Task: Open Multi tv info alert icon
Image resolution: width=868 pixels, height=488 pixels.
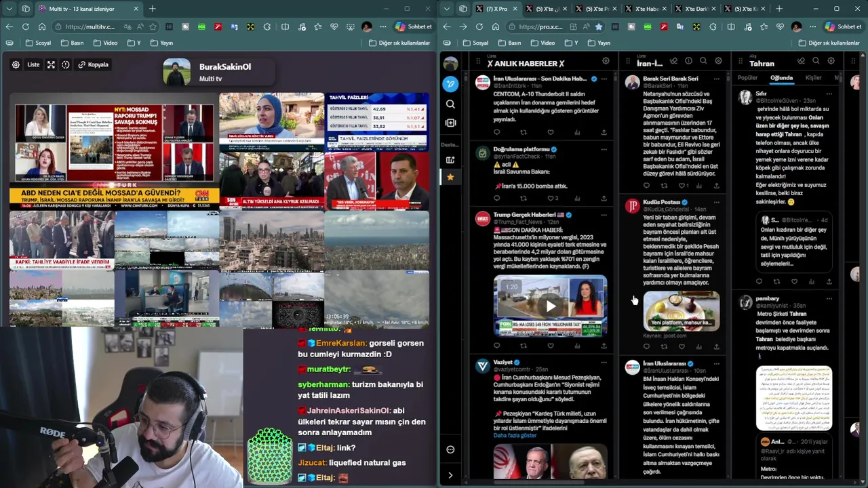Action: pos(66,64)
